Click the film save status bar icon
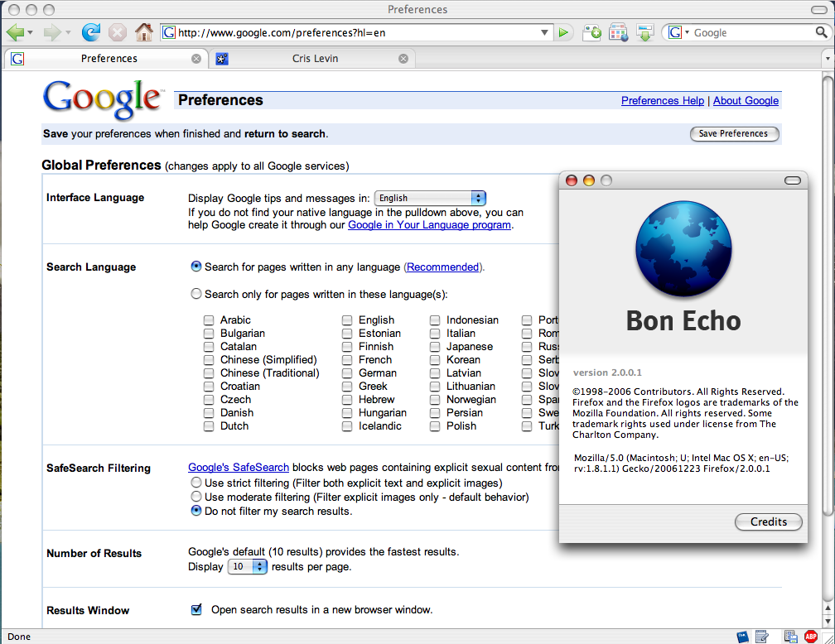835x644 pixels. pos(791,636)
